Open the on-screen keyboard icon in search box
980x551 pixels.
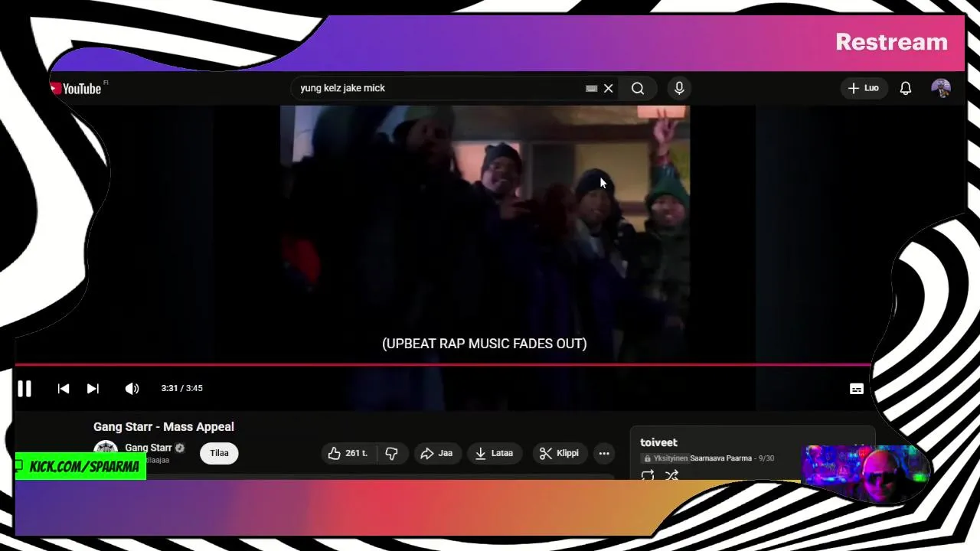click(x=591, y=89)
